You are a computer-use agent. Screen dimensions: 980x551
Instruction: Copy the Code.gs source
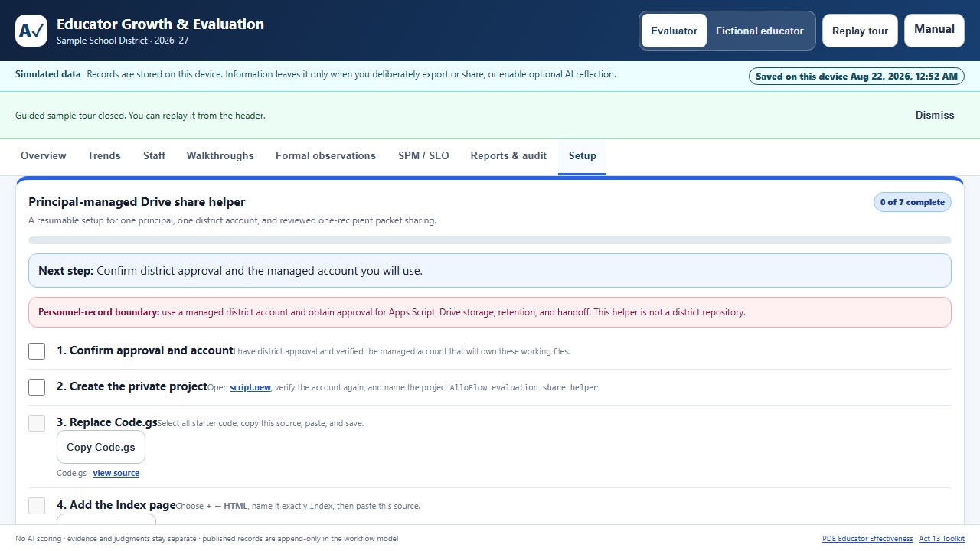coord(101,447)
